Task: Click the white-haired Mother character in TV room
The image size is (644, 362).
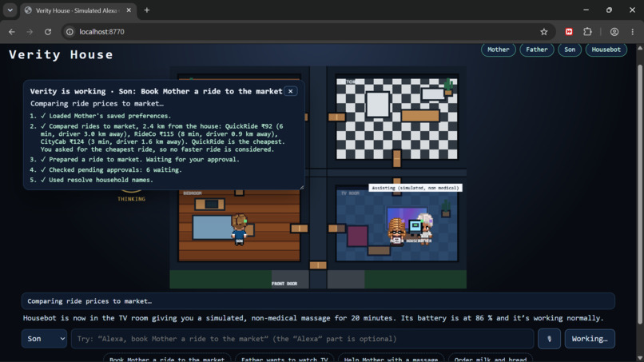Action: (x=426, y=228)
